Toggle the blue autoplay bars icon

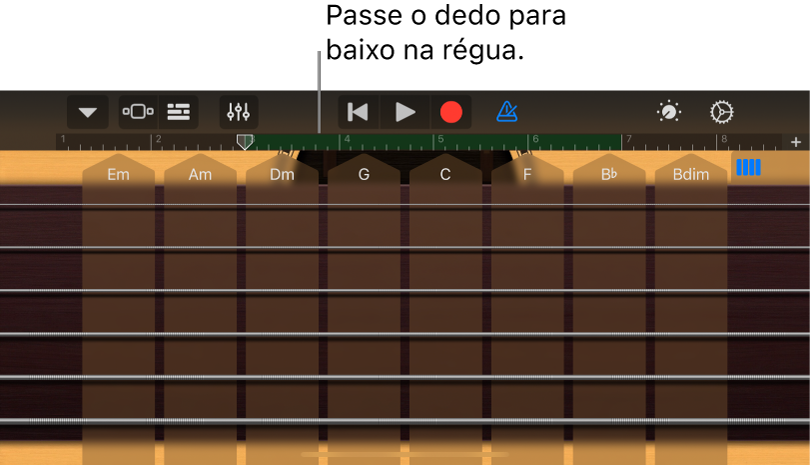[748, 167]
